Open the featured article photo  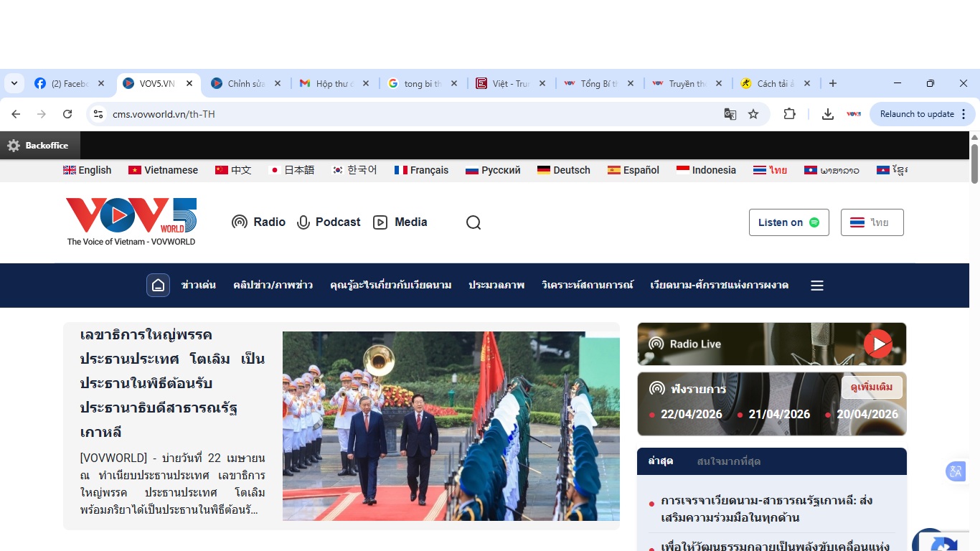click(x=451, y=426)
